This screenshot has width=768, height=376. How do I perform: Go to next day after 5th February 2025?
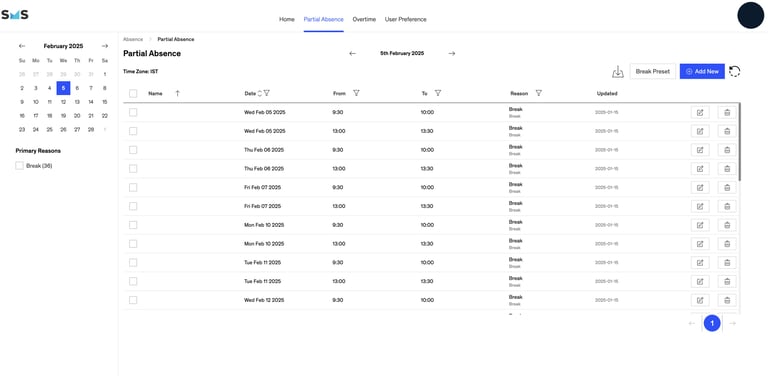452,53
